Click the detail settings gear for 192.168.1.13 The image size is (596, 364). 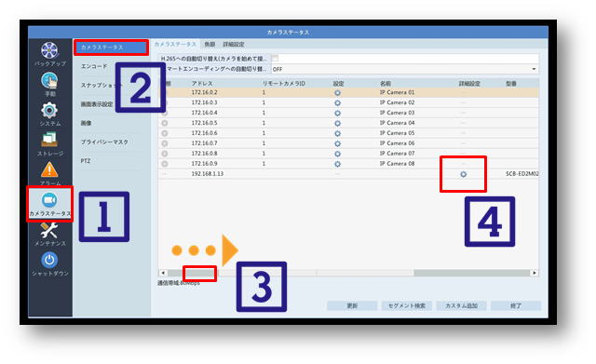coord(464,174)
